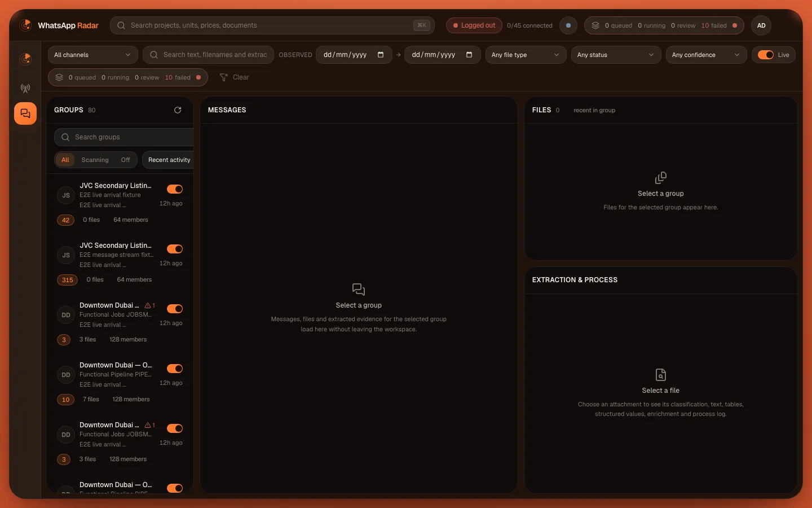
Task: Click the round blue-dot status button in header
Action: [x=568, y=25]
